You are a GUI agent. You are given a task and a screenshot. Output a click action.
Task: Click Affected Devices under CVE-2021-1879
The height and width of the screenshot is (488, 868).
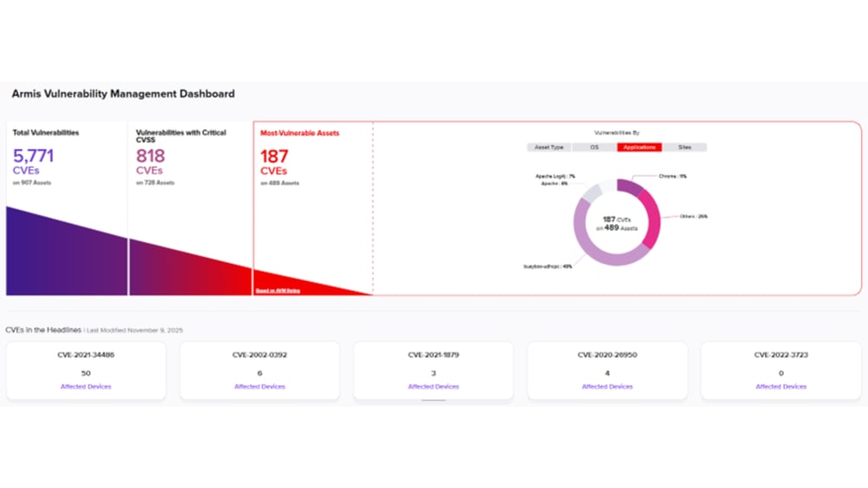[x=433, y=386]
